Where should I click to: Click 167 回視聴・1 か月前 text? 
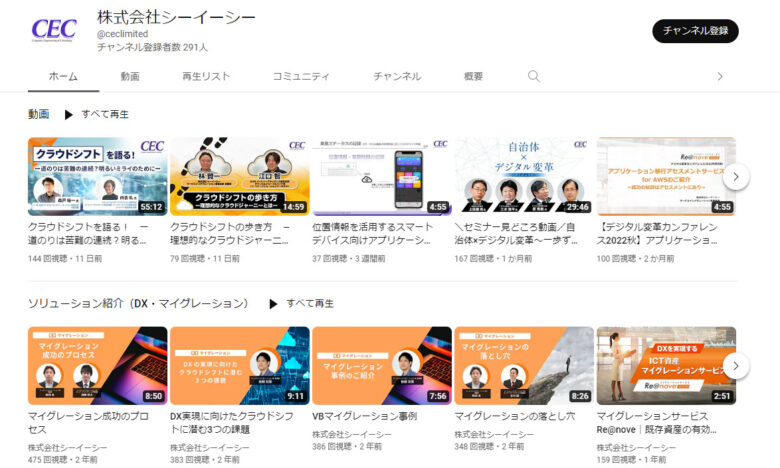(493, 259)
